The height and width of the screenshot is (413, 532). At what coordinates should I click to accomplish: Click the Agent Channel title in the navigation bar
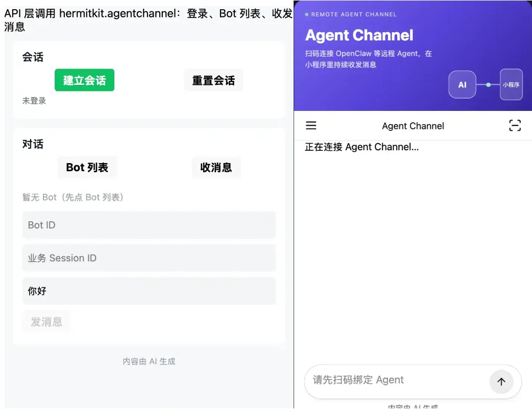click(413, 126)
